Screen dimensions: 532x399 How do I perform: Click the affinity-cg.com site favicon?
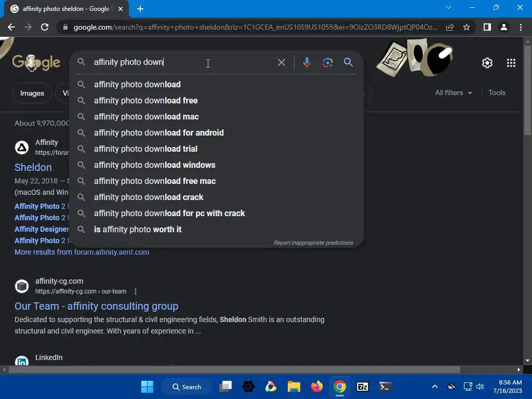pos(22,286)
